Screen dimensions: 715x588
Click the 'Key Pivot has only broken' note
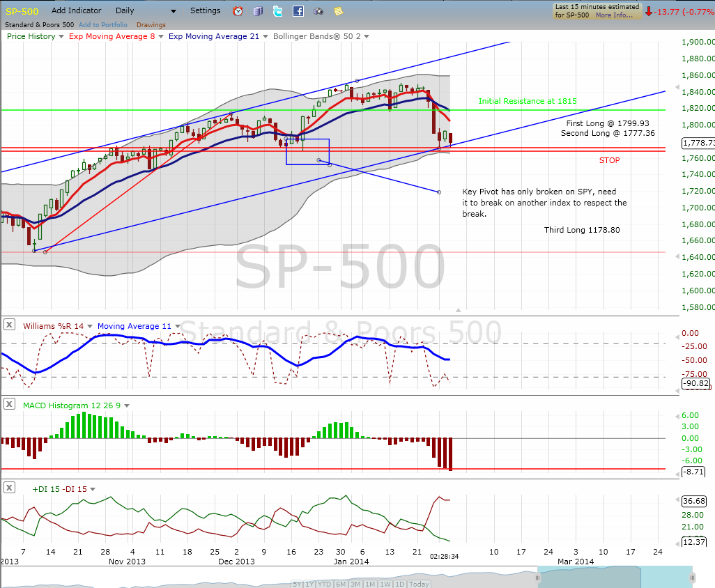[x=544, y=203]
